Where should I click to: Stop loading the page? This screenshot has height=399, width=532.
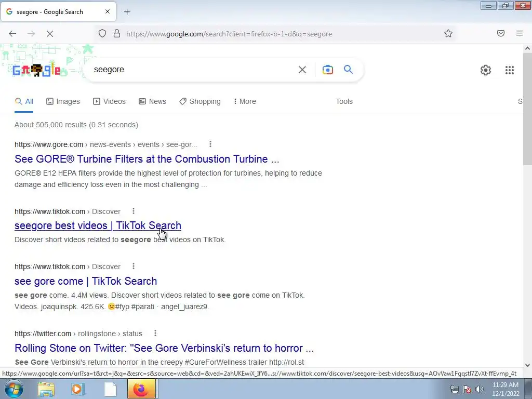point(49,34)
